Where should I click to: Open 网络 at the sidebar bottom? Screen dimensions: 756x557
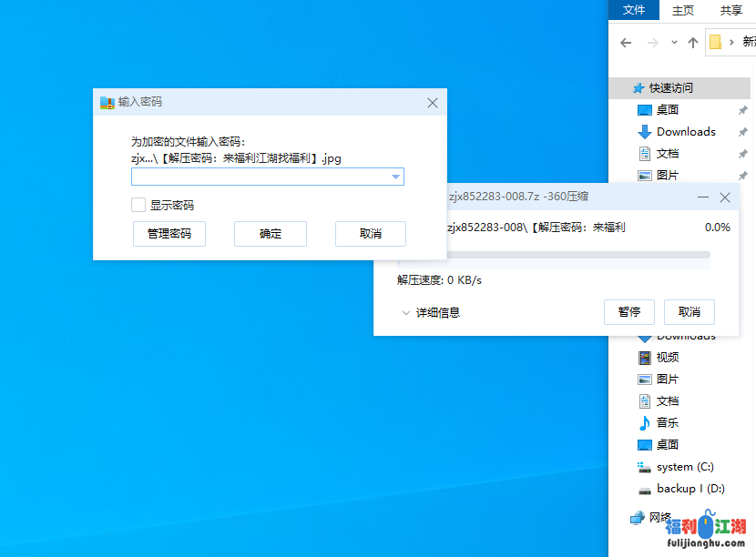[658, 515]
